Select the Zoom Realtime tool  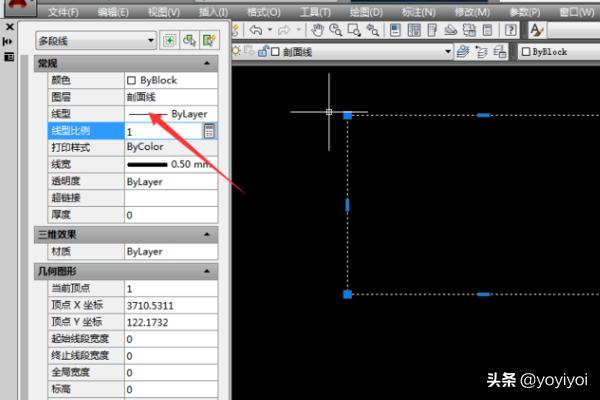coord(336,30)
